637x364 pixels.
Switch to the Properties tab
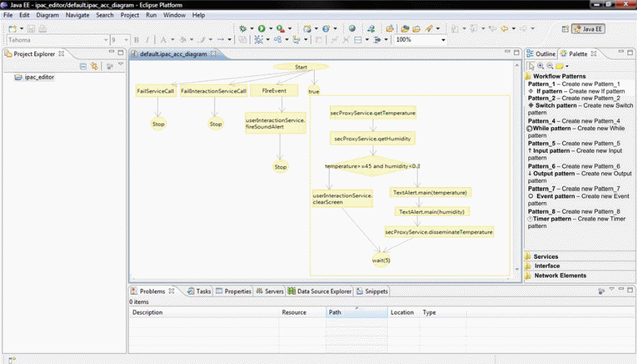[234, 291]
